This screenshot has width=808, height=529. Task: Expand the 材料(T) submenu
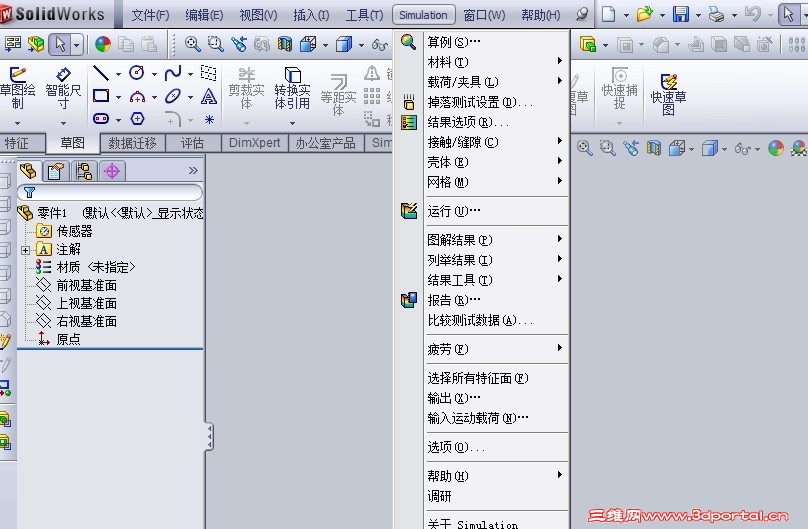[496, 62]
